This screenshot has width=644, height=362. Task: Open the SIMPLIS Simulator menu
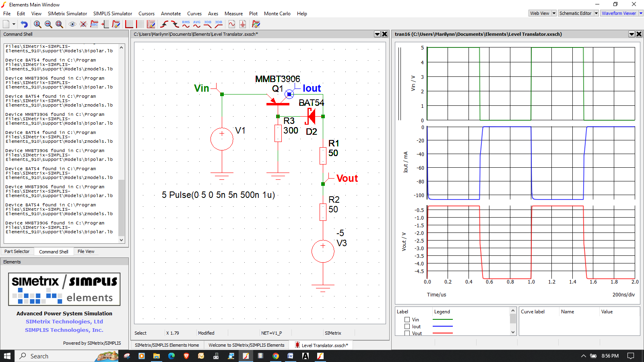113,14
